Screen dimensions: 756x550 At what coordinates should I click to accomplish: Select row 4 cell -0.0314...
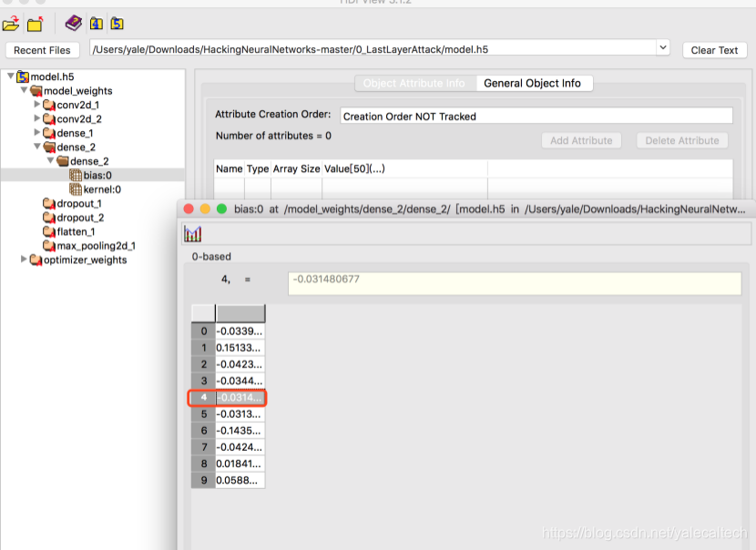tap(240, 398)
